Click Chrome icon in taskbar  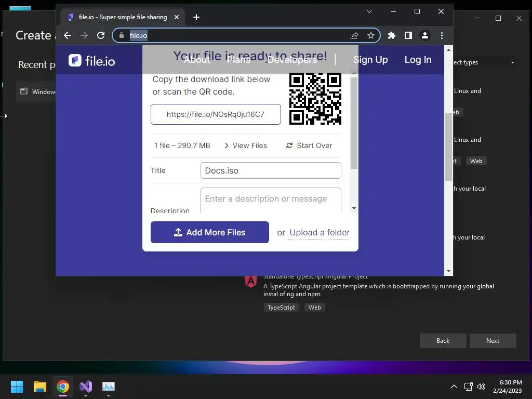(63, 387)
